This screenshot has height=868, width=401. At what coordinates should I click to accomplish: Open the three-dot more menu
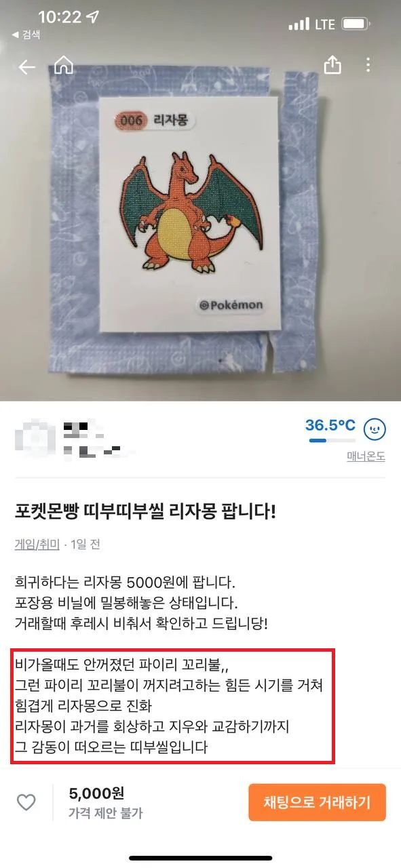(368, 65)
